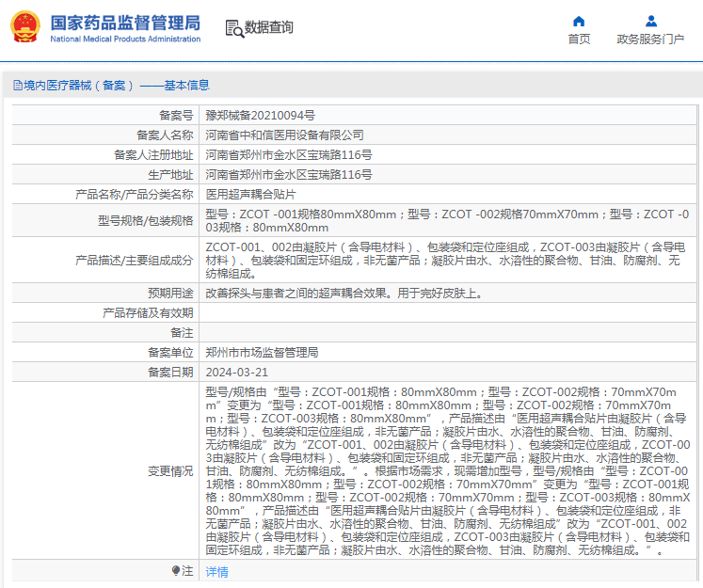This screenshot has width=703, height=588.
Task: Click the 型号规格/包装规格 value text
Action: 447,220
